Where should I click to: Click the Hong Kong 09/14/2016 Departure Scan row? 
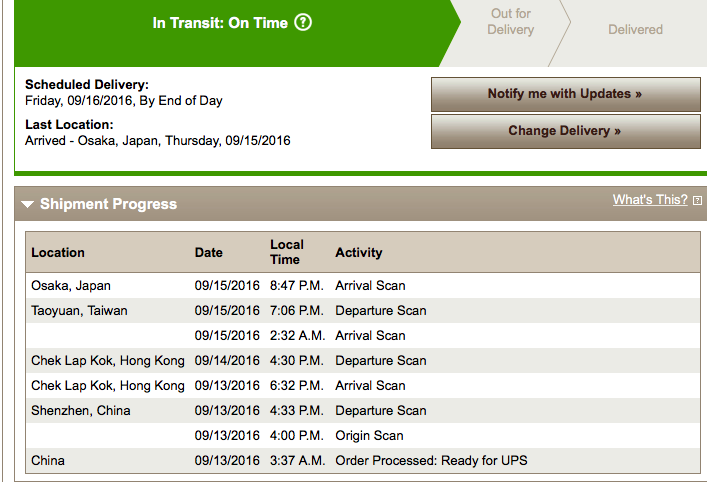(363, 361)
